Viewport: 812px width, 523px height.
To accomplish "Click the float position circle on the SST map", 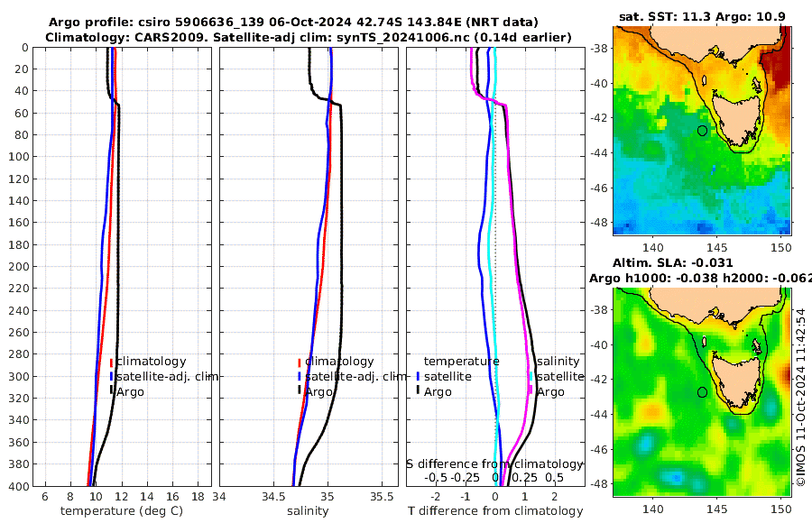I will point(702,131).
